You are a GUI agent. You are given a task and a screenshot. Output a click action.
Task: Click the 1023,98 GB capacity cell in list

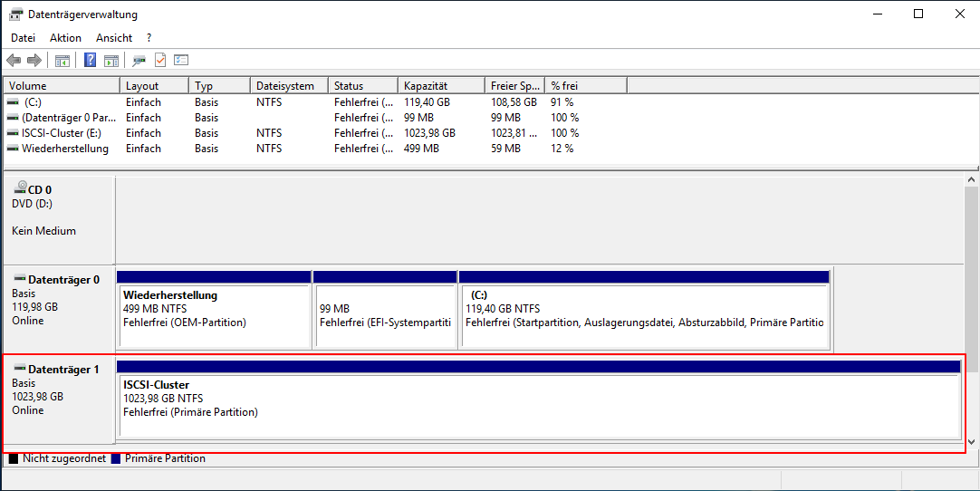tap(429, 133)
